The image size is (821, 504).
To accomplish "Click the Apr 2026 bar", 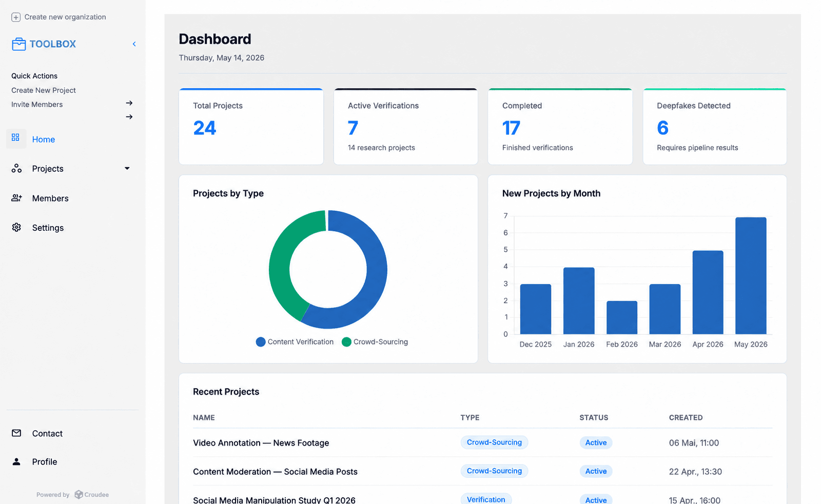I will tap(708, 292).
